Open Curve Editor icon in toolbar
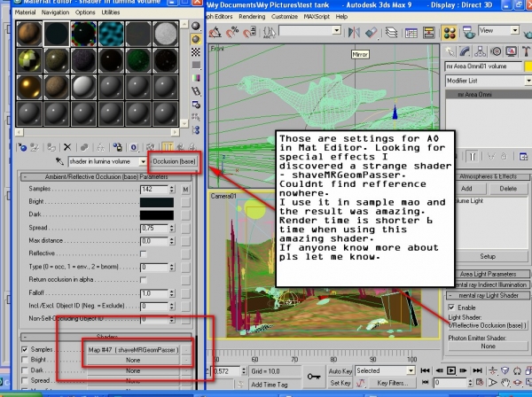Image resolution: width=532 pixels, height=397 pixels. pos(411,33)
